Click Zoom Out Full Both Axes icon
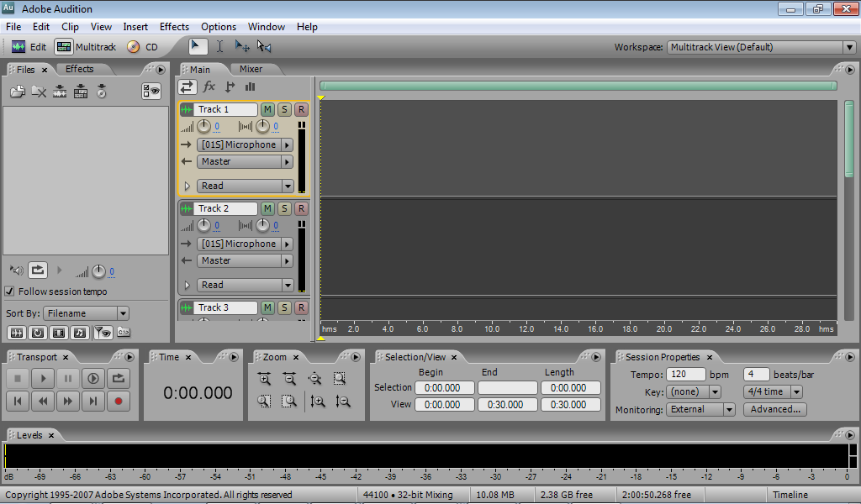861x504 pixels. [314, 378]
